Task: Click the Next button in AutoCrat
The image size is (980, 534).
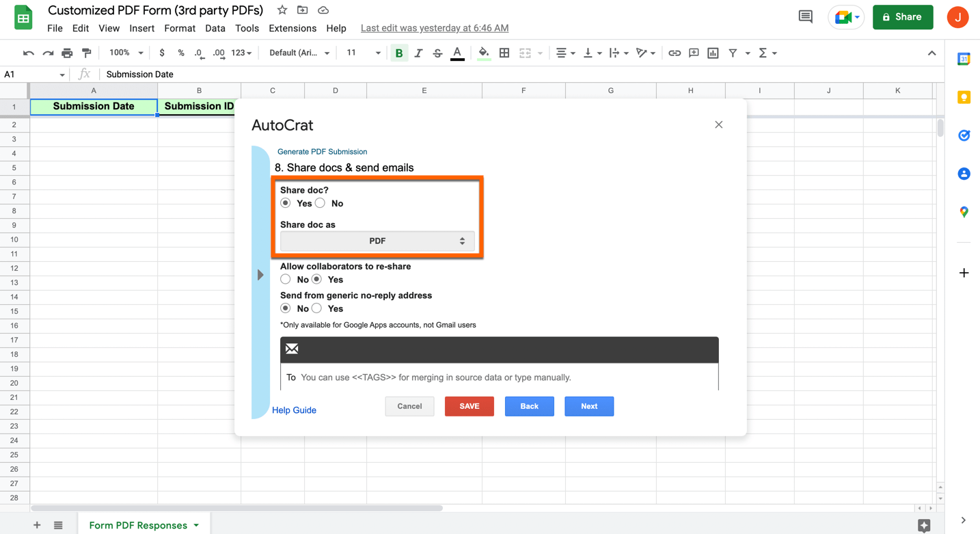Action: coord(589,406)
